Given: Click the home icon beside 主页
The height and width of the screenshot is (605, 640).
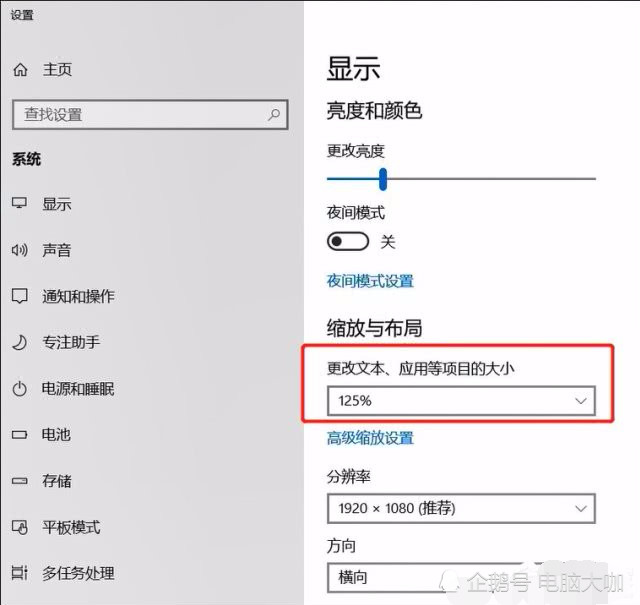Looking at the screenshot, I should (20, 70).
